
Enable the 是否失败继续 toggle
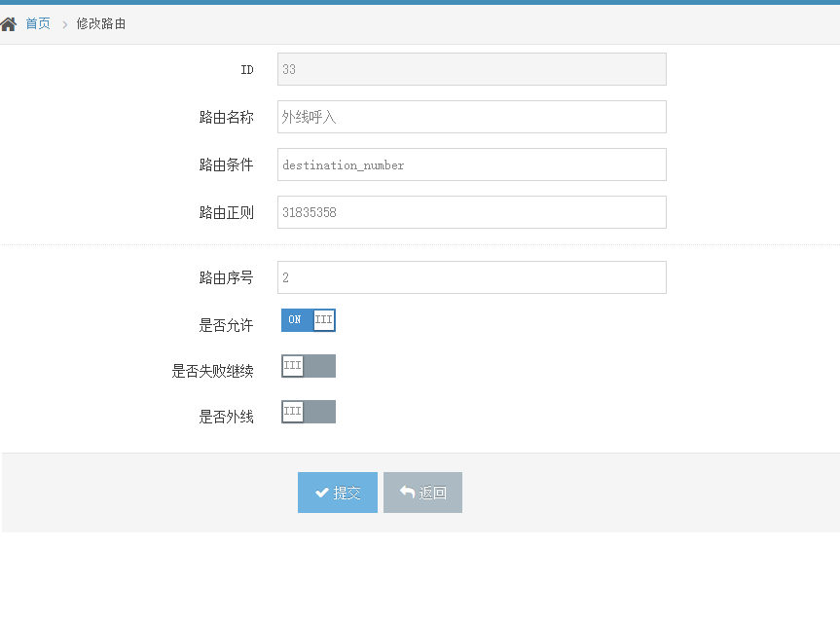pos(308,366)
